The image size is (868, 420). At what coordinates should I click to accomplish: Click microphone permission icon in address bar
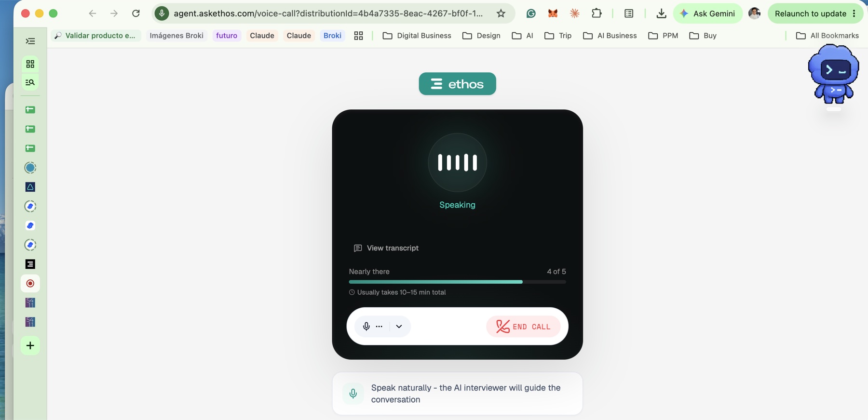162,13
